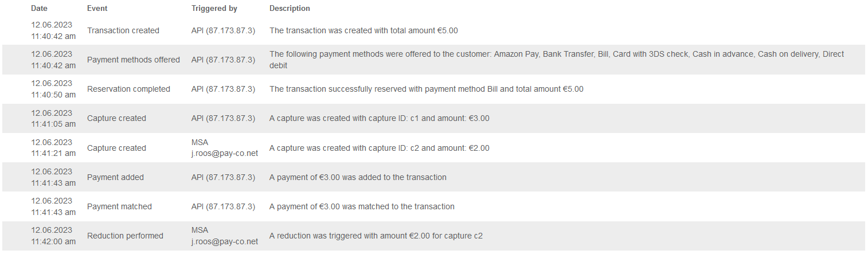Select the Reduction performed event
868x254 pixels.
point(125,236)
